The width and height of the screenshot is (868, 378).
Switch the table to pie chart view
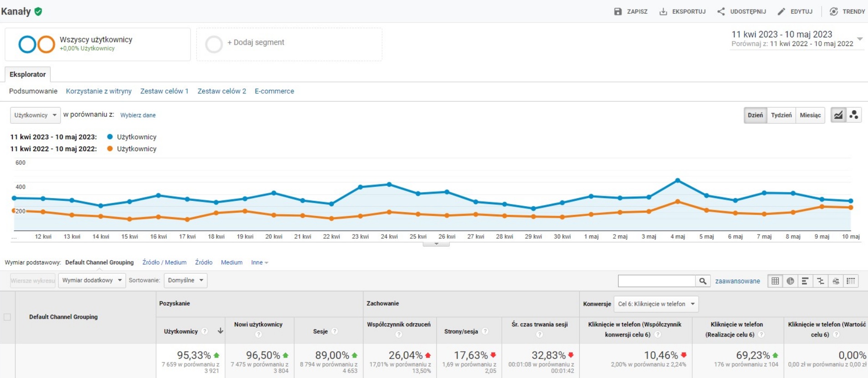790,281
